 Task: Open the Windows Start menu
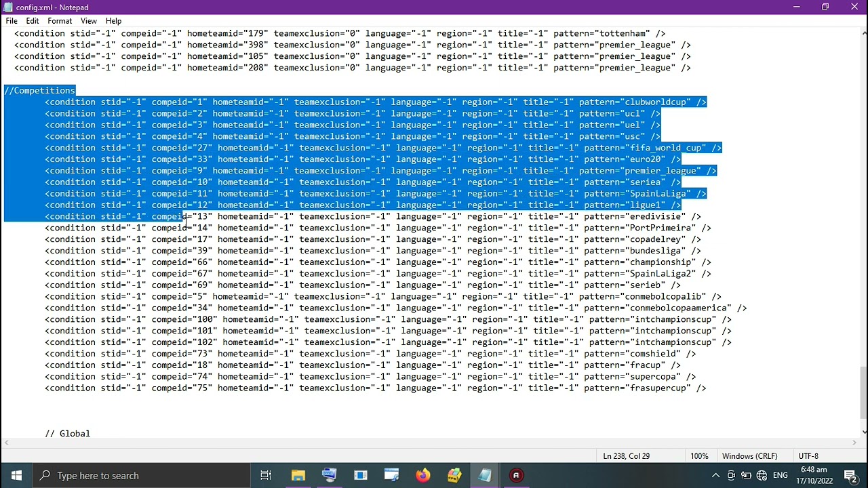click(x=16, y=475)
